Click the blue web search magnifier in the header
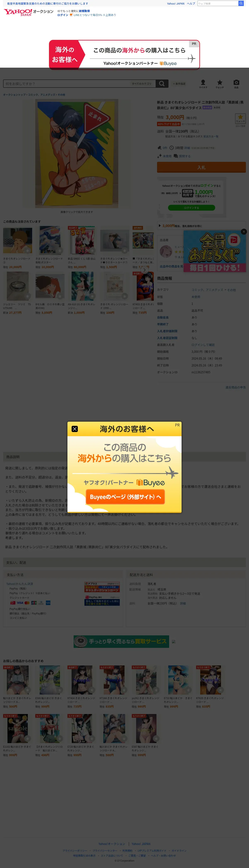Screen dimensions: 249x868 pyautogui.click(x=241, y=3)
